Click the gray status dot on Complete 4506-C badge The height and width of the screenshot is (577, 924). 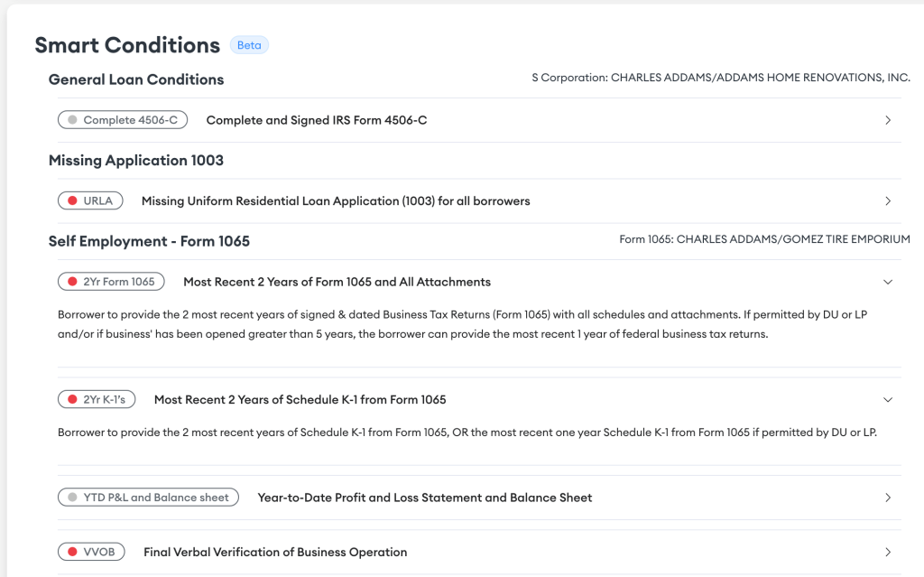72,119
